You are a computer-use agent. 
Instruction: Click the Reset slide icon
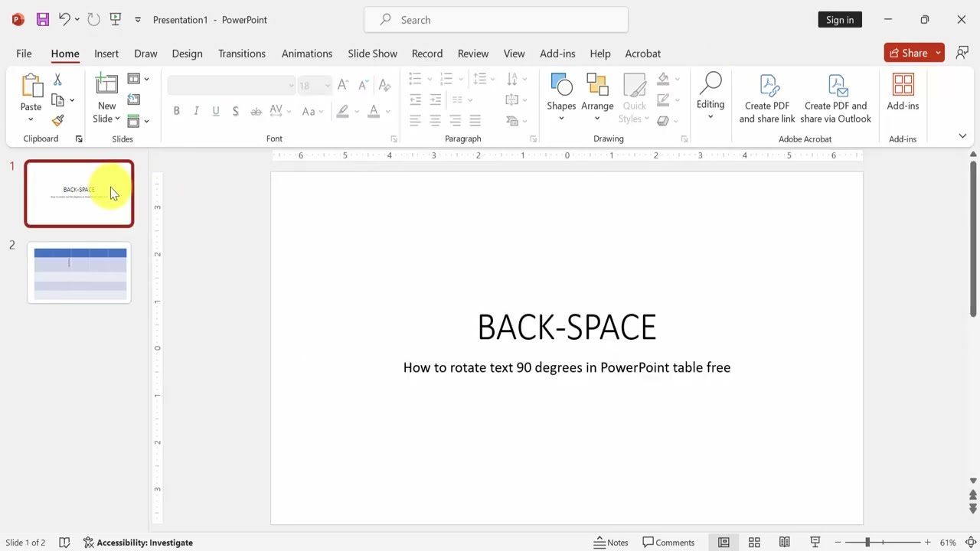point(134,99)
